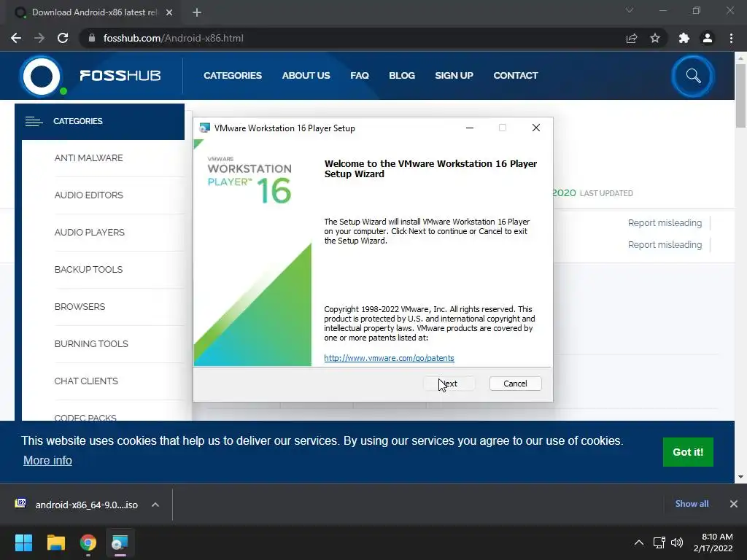
Task: Select Anti Malware category in sidebar
Action: (x=88, y=158)
